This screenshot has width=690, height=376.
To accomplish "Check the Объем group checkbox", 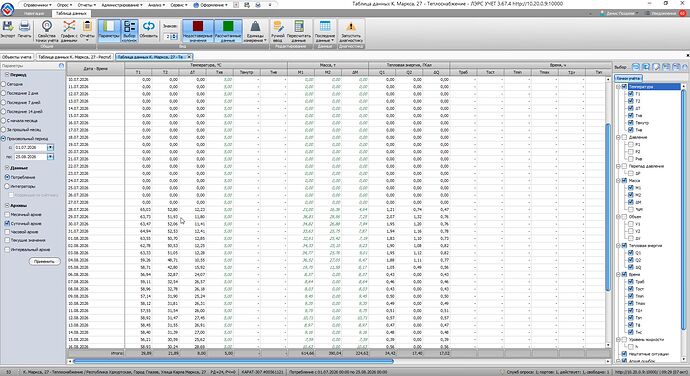I will pos(624,217).
